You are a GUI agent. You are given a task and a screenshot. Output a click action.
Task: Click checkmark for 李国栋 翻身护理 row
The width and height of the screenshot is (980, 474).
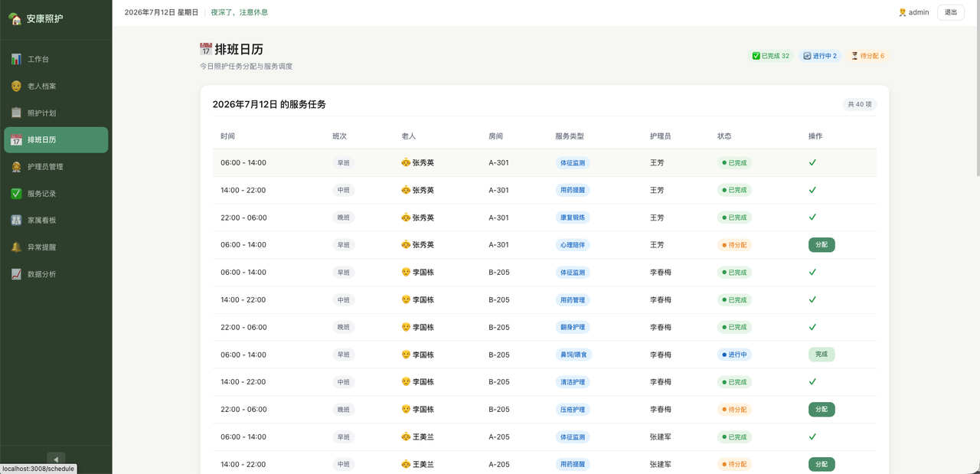coord(812,327)
